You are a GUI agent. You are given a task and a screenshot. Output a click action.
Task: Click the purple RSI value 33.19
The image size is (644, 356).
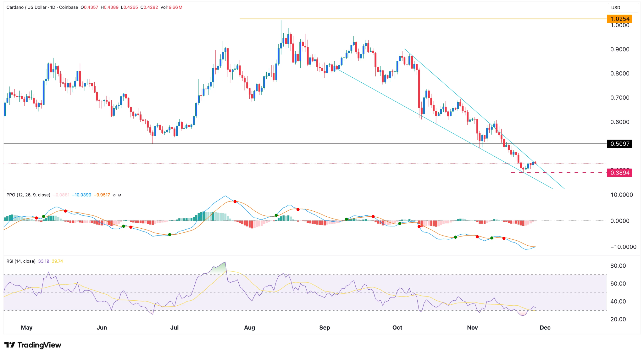pyautogui.click(x=44, y=261)
